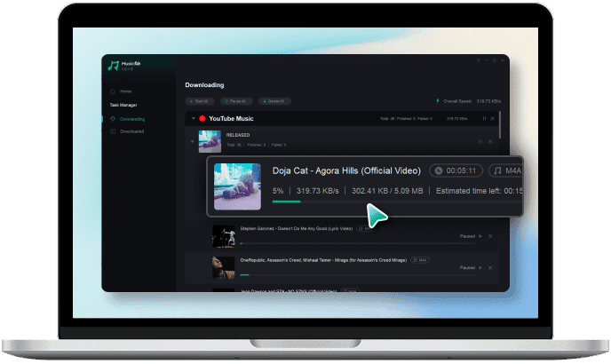Remove the Stephen Sanchez download
This screenshot has height=364, width=611.
pyautogui.click(x=490, y=236)
